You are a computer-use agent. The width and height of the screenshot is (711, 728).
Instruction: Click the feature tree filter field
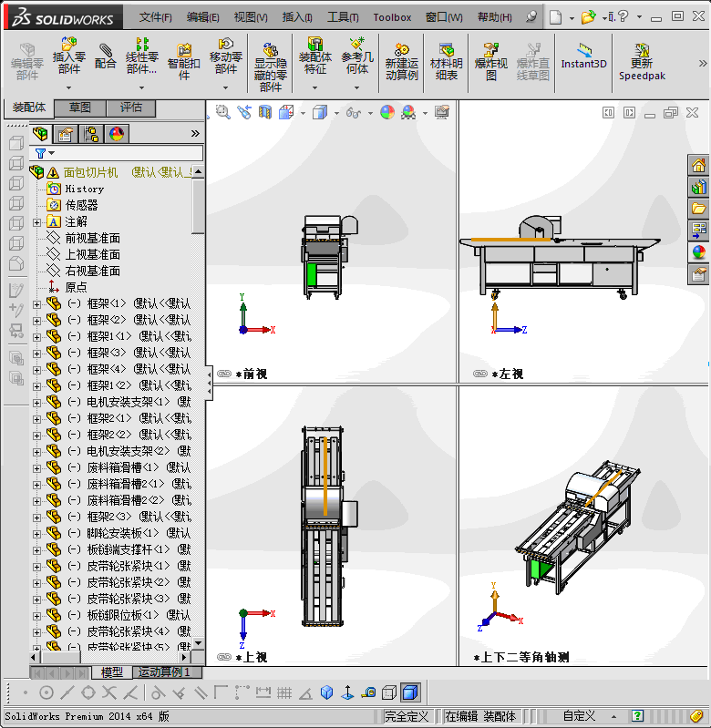pos(116,153)
